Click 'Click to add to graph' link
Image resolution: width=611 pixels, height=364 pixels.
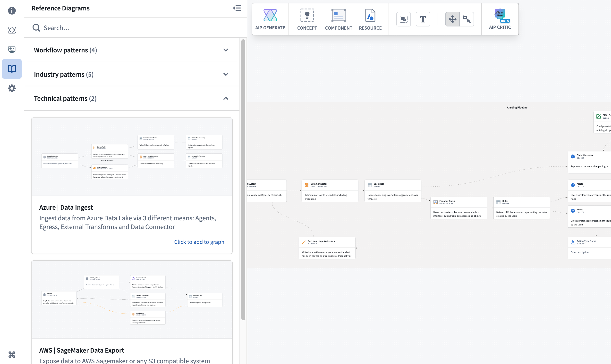pyautogui.click(x=199, y=242)
